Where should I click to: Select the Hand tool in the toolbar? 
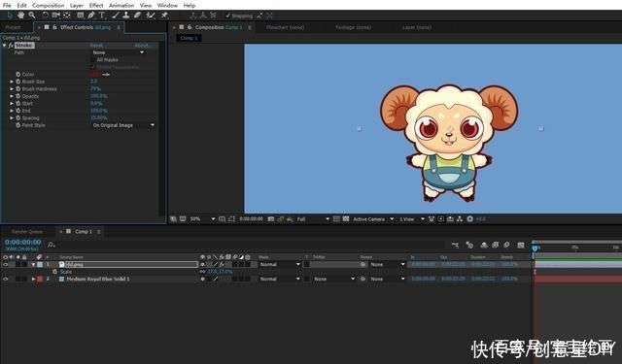[x=20, y=16]
